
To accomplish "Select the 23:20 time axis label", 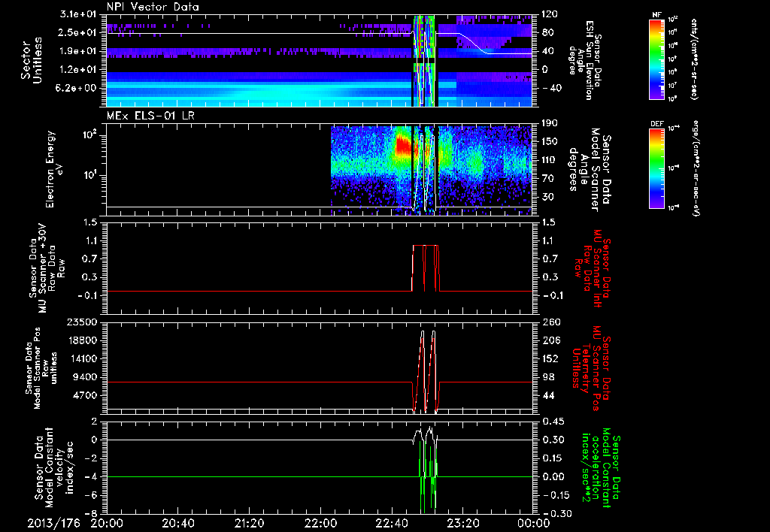I will point(462,523).
